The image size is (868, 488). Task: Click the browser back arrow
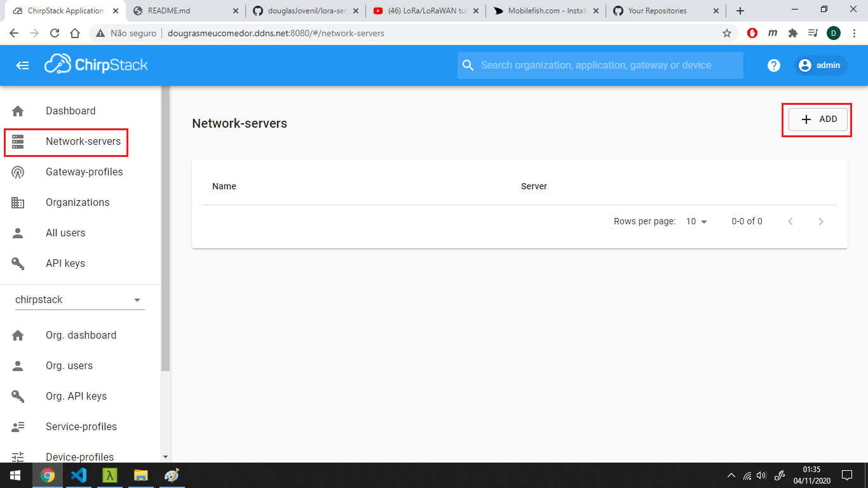point(14,33)
